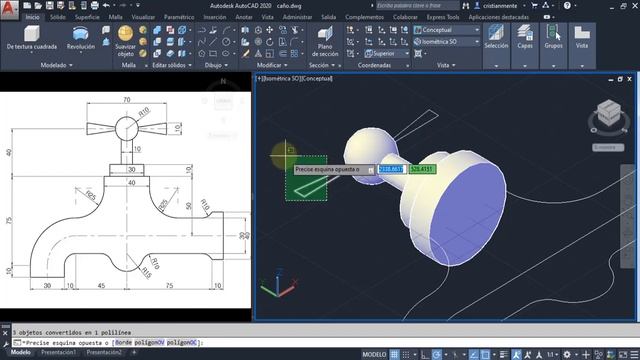Toggle annotation visibility in status bar
The width and height of the screenshot is (640, 360).
coord(516,354)
